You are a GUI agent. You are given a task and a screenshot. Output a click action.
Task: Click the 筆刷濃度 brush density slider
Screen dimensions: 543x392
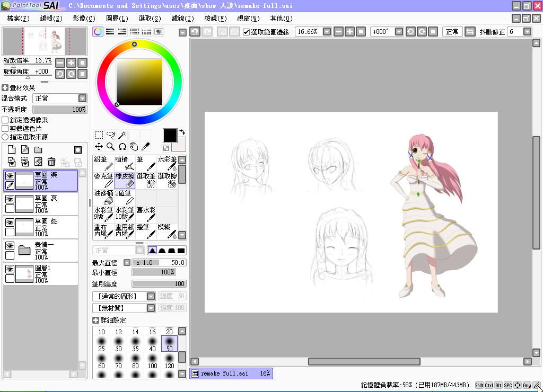coord(159,284)
